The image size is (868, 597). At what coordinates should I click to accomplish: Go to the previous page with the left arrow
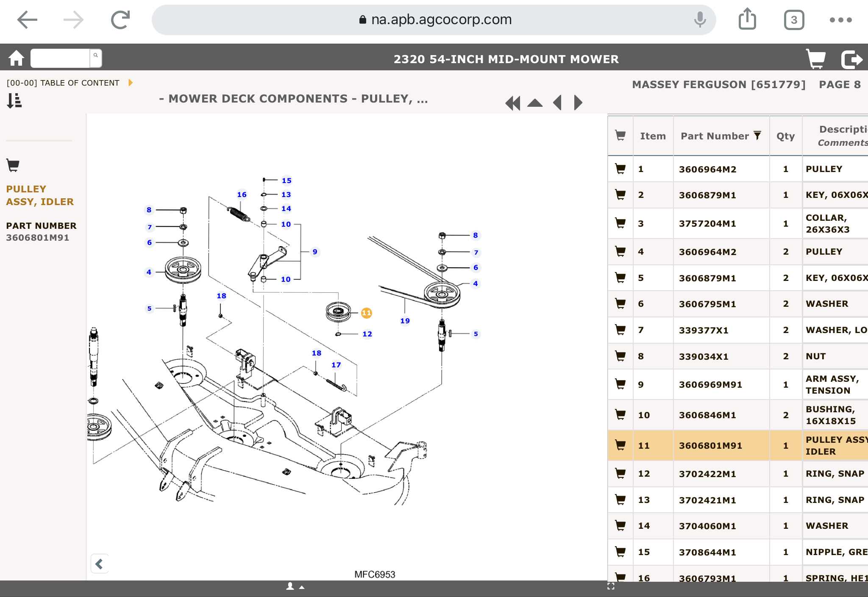557,103
